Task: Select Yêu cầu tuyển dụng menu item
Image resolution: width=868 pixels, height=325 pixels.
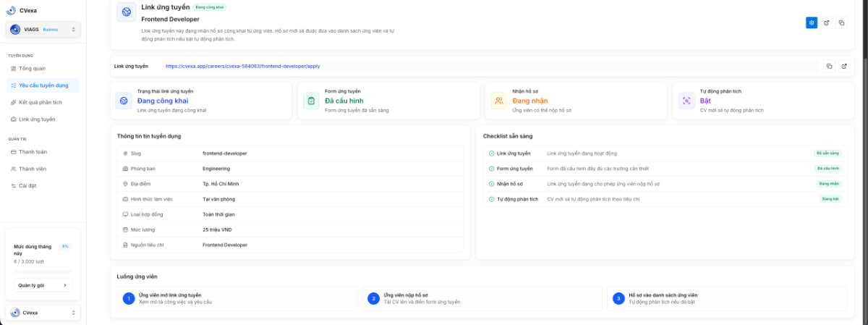Action: point(43,85)
